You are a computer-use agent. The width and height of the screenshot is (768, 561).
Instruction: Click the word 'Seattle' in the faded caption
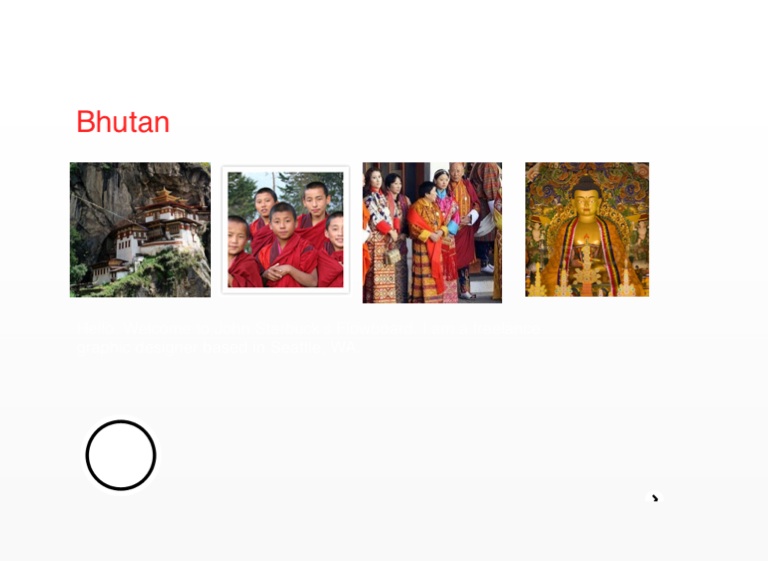(295, 347)
